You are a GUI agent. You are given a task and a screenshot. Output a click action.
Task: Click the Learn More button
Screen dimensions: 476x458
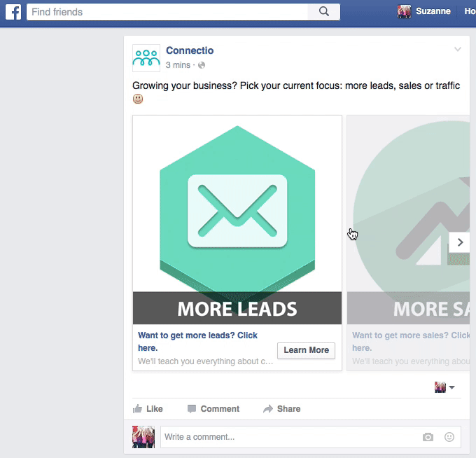pyautogui.click(x=306, y=350)
